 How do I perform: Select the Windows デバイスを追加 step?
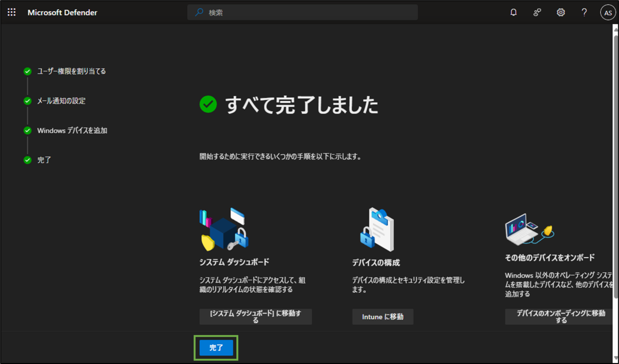pos(72,130)
